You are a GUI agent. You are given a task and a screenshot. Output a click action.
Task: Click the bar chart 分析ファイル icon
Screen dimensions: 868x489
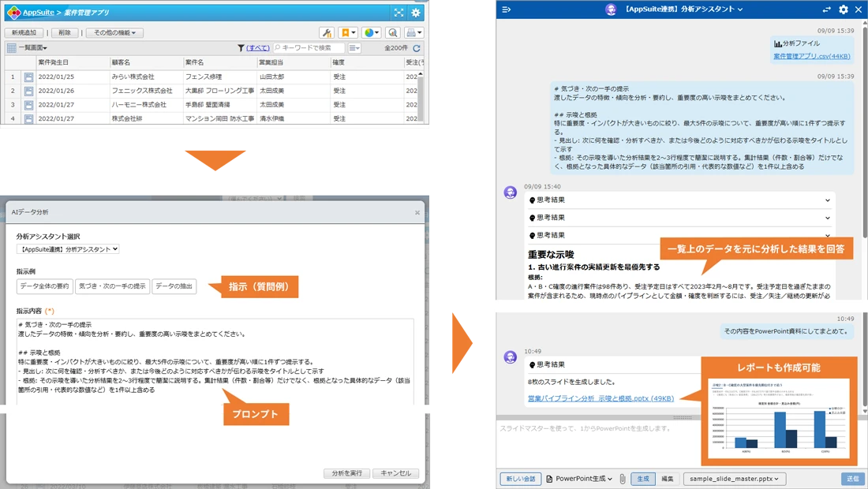coord(778,43)
